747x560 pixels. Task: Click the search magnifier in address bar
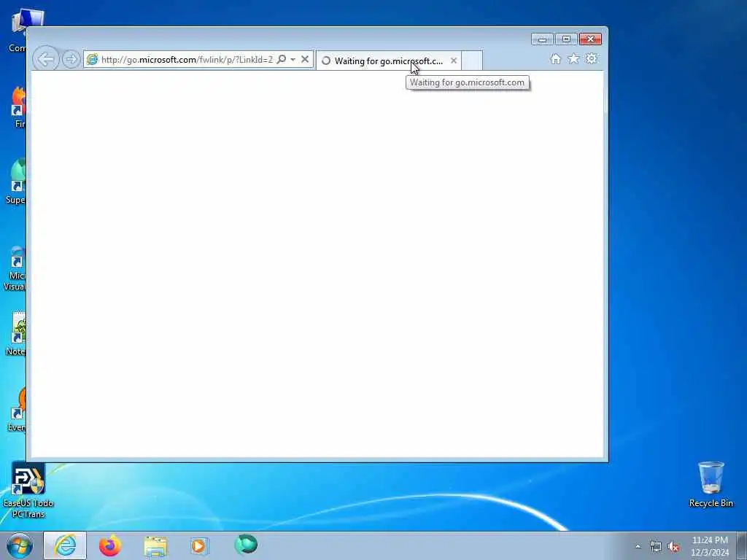[x=282, y=59]
